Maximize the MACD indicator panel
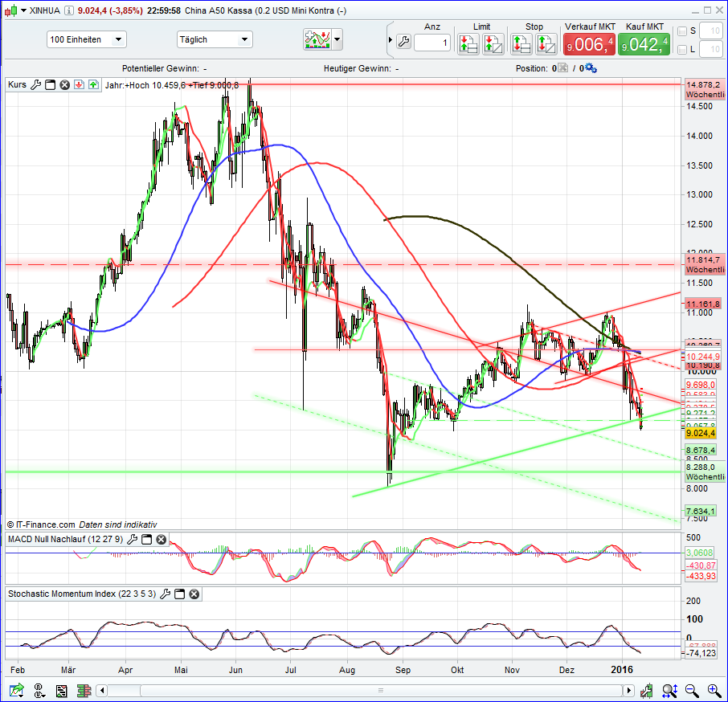Viewport: 728px width, 702px height. [147, 540]
